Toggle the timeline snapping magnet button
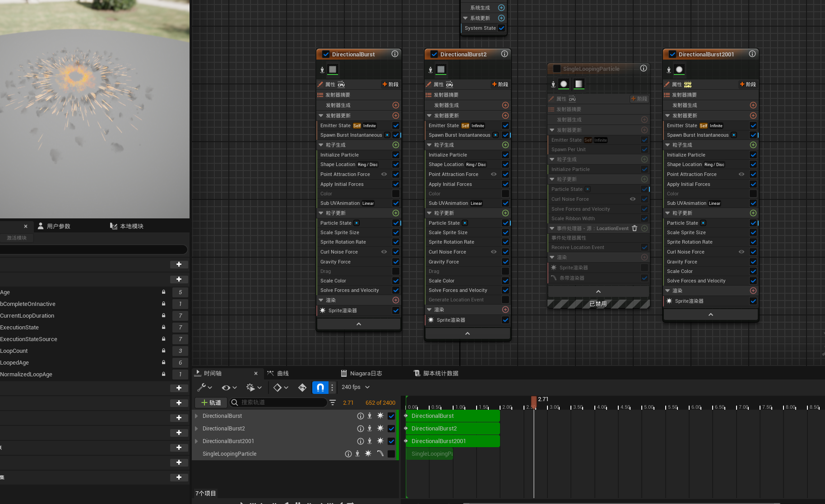The height and width of the screenshot is (504, 825). coord(320,387)
